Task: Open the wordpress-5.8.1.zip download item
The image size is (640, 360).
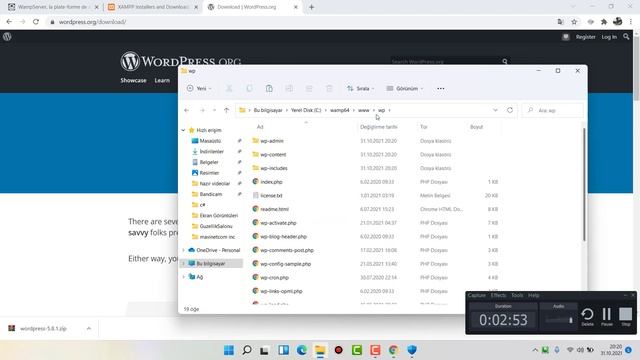Action: coord(43,328)
